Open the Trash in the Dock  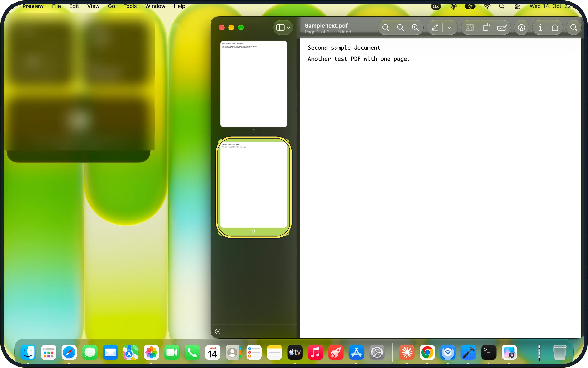click(x=560, y=352)
